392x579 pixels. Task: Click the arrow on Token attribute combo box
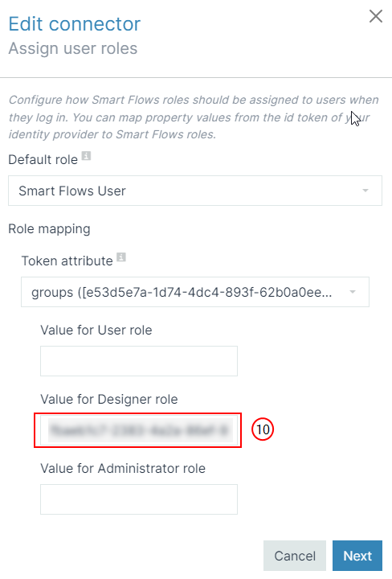(353, 292)
